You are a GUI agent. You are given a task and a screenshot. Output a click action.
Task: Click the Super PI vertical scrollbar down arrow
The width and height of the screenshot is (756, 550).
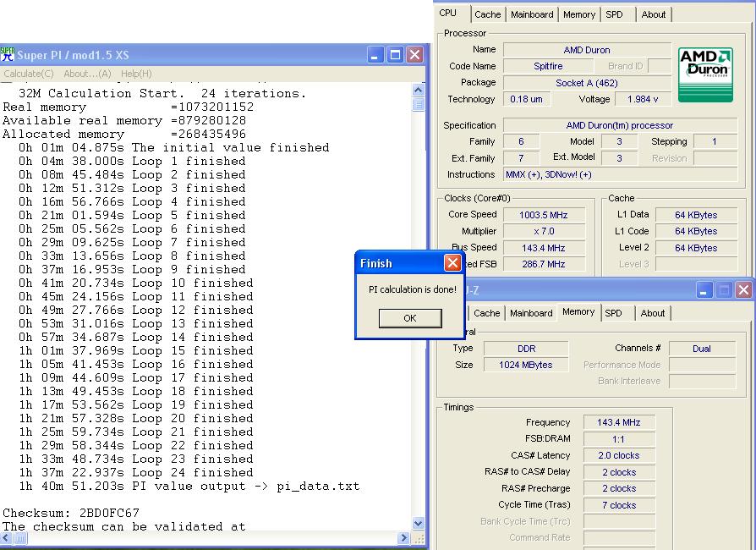[x=418, y=523]
